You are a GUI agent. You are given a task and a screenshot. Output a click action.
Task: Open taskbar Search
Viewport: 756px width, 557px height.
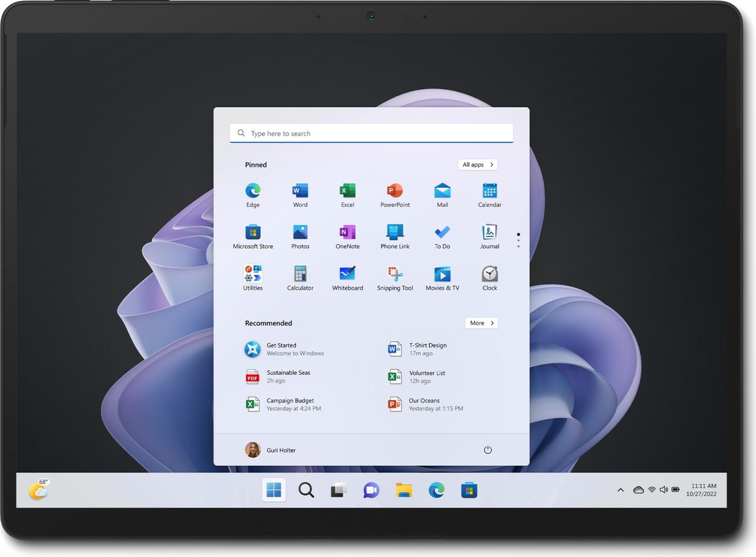coord(306,490)
